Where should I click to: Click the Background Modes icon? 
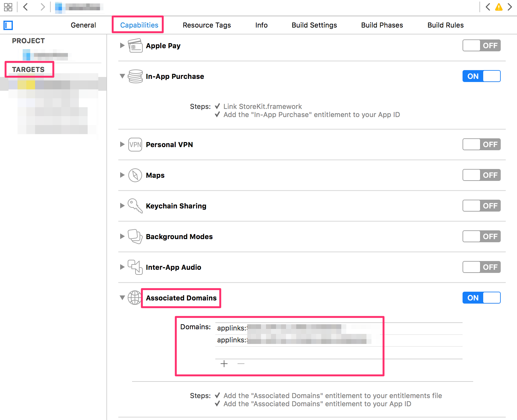(x=135, y=237)
